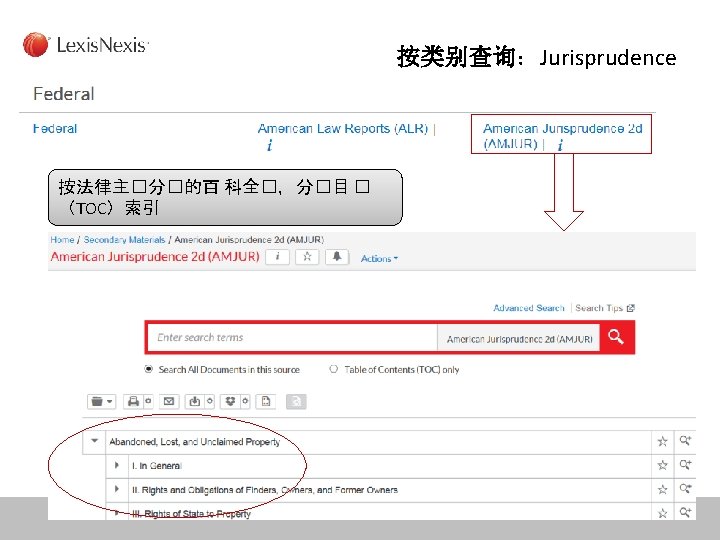Open print settings gear next to printer
The image size is (720, 540).
148,401
